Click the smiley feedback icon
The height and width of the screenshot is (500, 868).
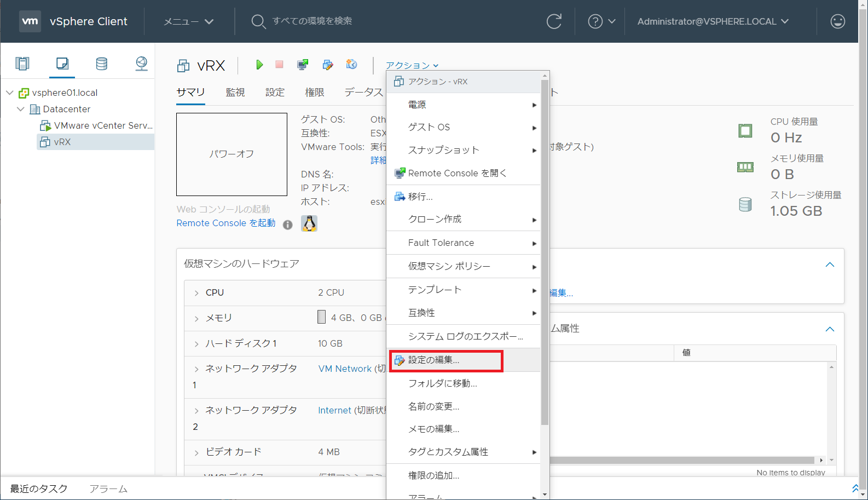837,21
